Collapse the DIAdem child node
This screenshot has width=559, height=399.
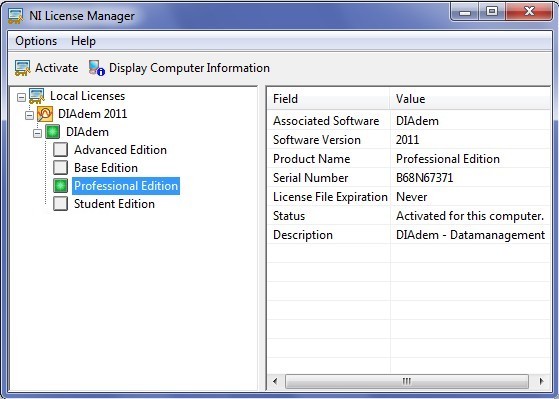(37, 133)
